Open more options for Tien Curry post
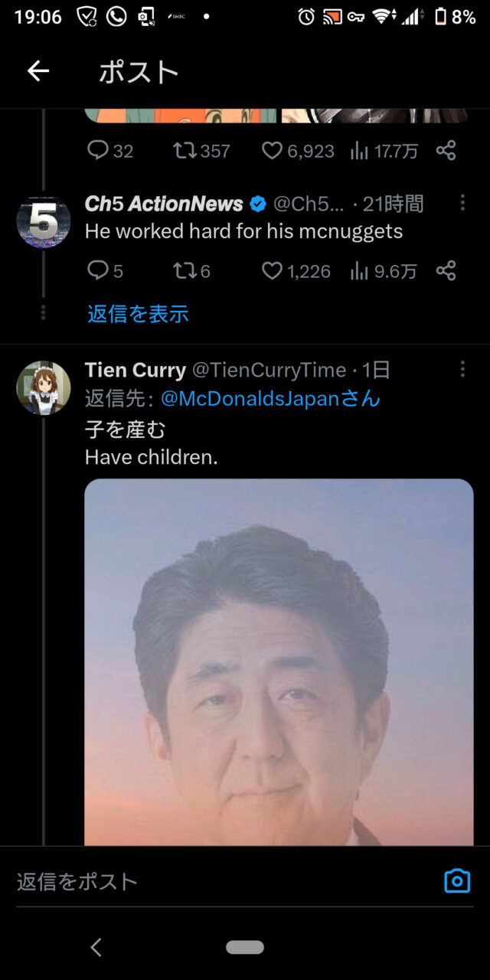490x980 pixels. click(462, 370)
